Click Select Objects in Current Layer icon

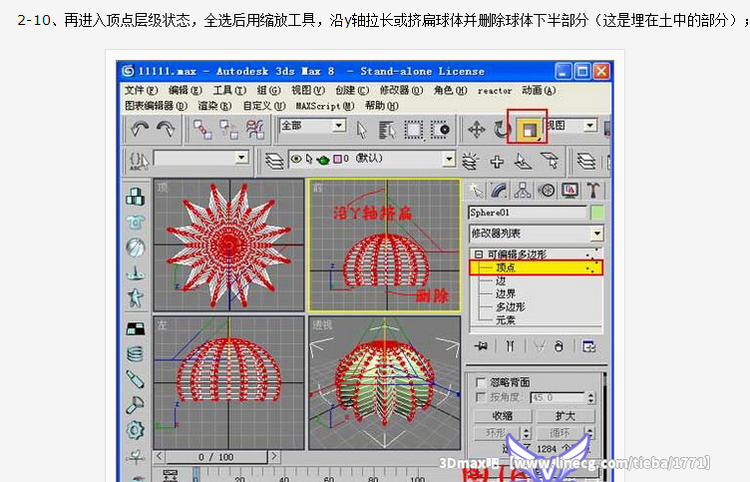point(523,162)
